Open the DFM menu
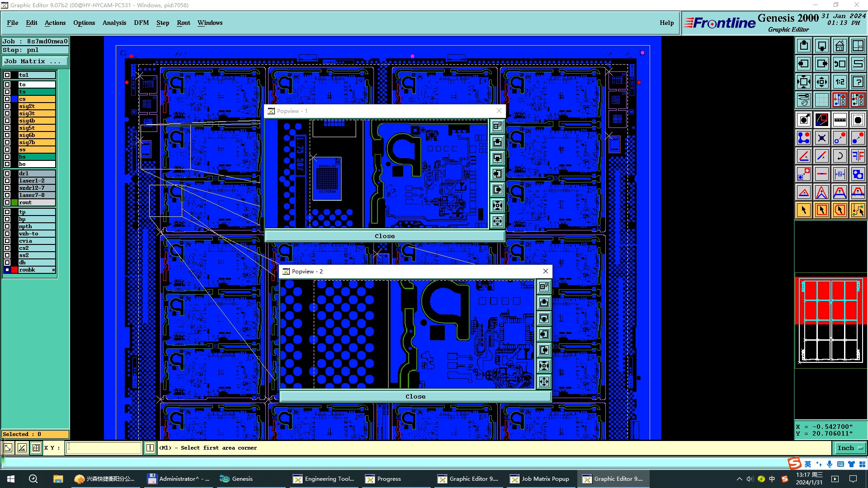 [x=141, y=23]
